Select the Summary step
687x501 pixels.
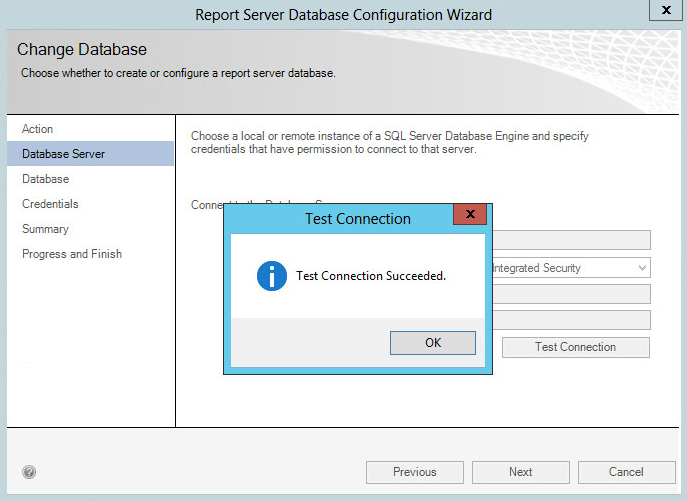point(90,229)
